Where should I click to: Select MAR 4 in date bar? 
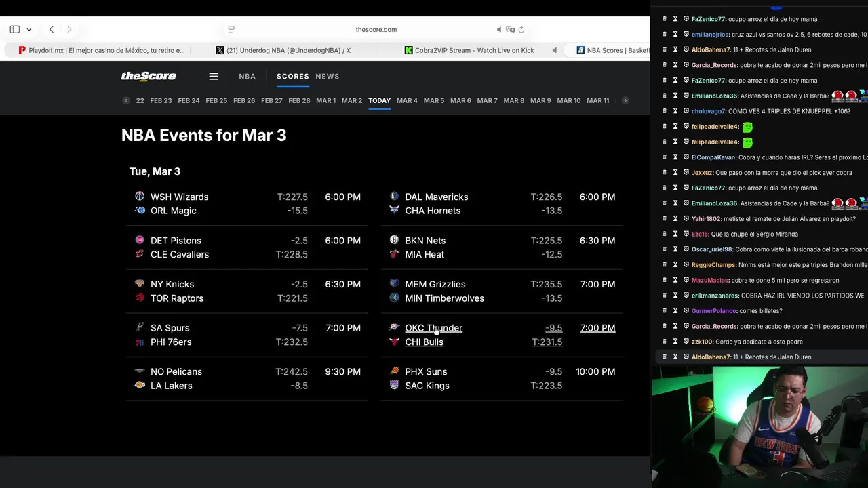[x=407, y=100]
